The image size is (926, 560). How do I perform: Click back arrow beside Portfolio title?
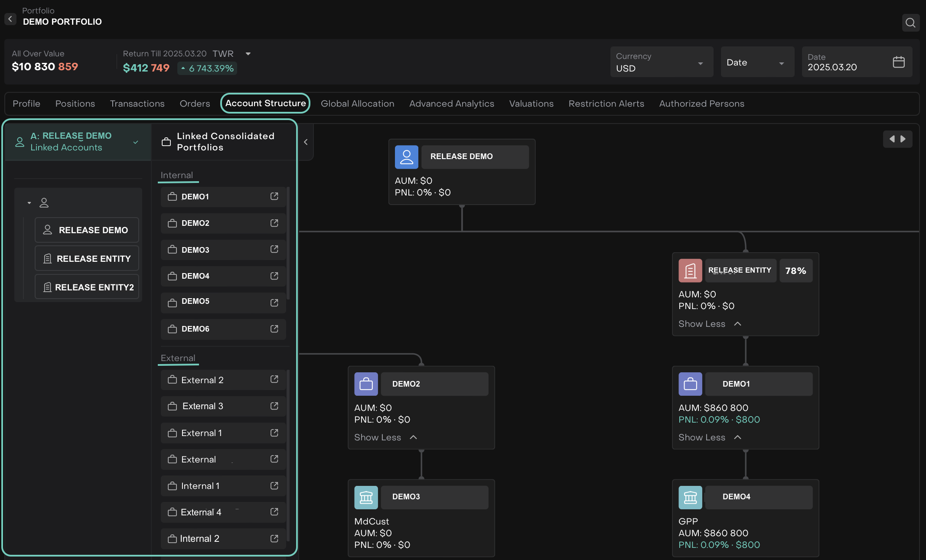10,19
